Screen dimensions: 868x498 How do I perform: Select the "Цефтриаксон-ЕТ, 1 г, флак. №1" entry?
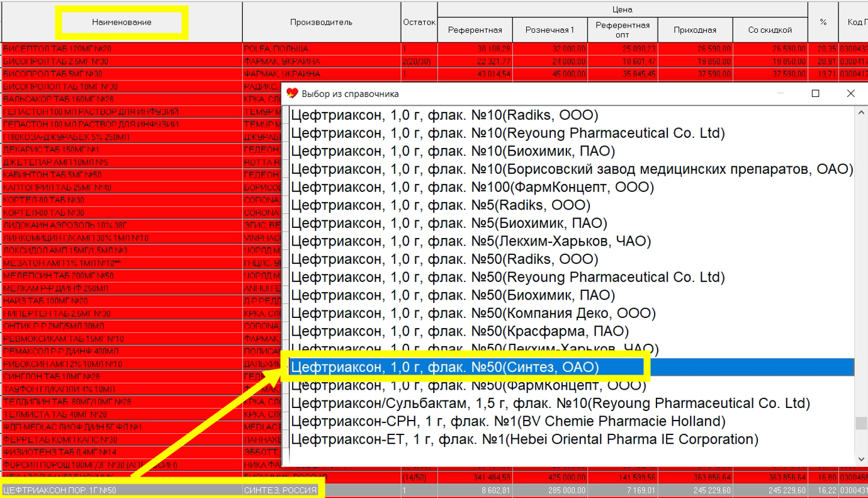[527, 439]
